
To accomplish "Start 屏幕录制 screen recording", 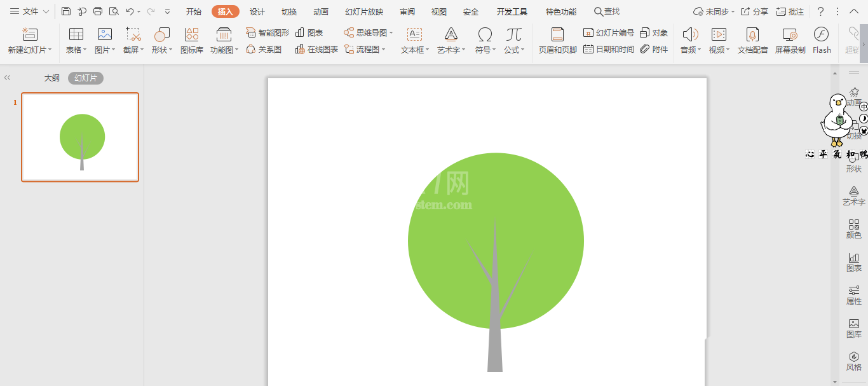I will tap(790, 40).
